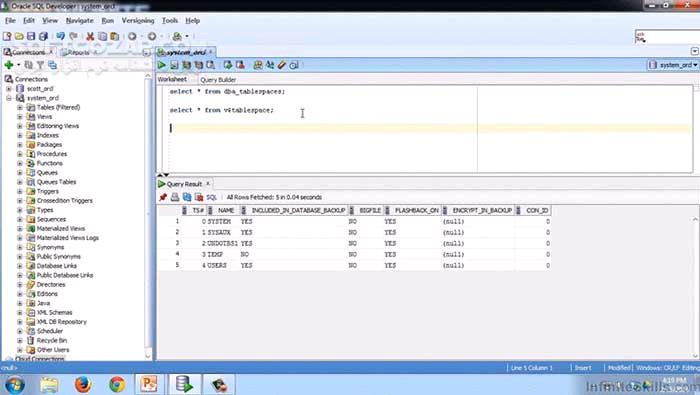
Task: Expand the scott_ord connection node
Action: coord(8,89)
